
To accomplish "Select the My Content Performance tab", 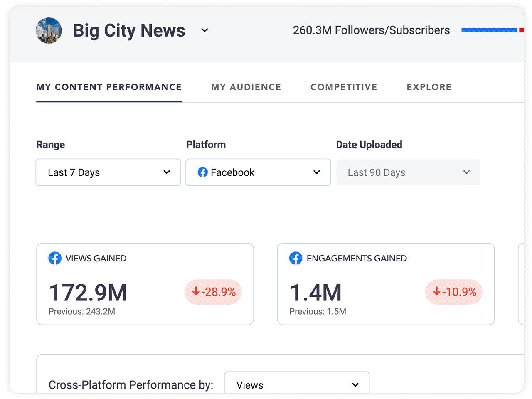I will [x=109, y=87].
